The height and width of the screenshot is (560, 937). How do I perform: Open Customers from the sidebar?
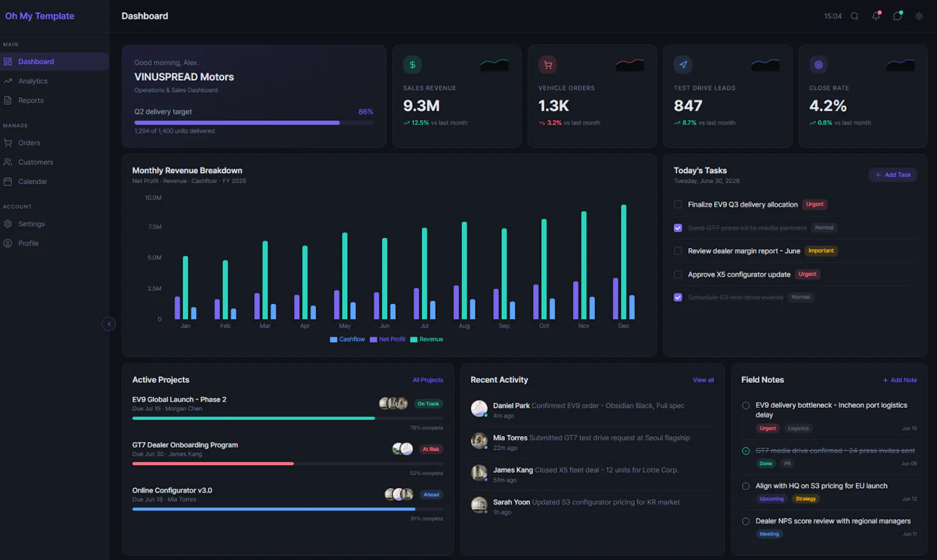click(x=54, y=162)
